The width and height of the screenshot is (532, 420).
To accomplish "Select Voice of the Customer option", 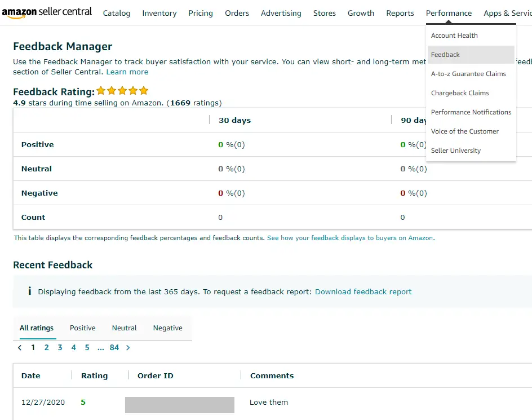I will tap(465, 131).
